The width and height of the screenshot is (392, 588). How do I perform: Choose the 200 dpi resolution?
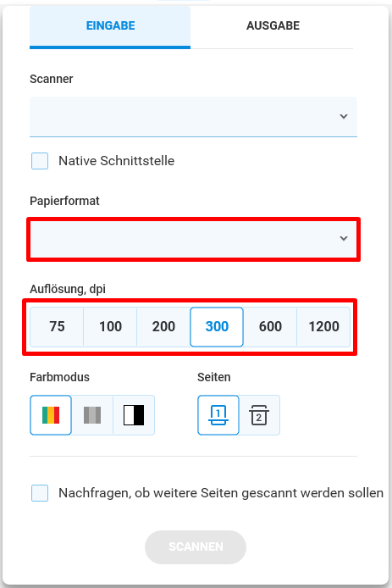(163, 327)
